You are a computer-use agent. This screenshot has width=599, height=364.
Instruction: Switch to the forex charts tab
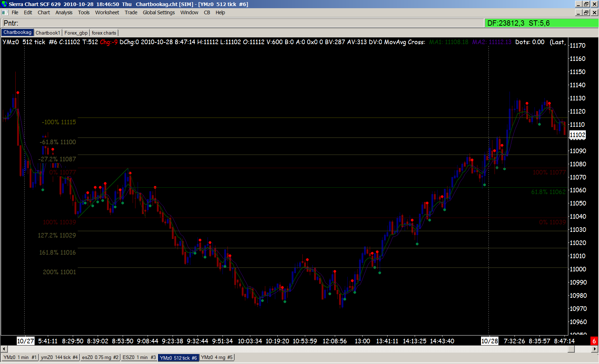point(104,33)
